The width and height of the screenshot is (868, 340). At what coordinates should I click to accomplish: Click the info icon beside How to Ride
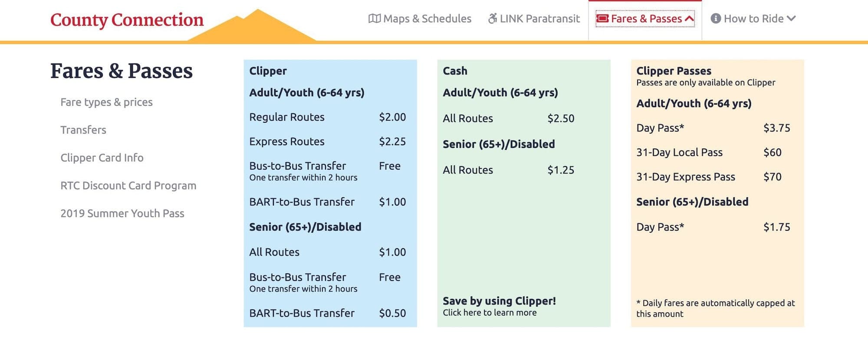716,19
